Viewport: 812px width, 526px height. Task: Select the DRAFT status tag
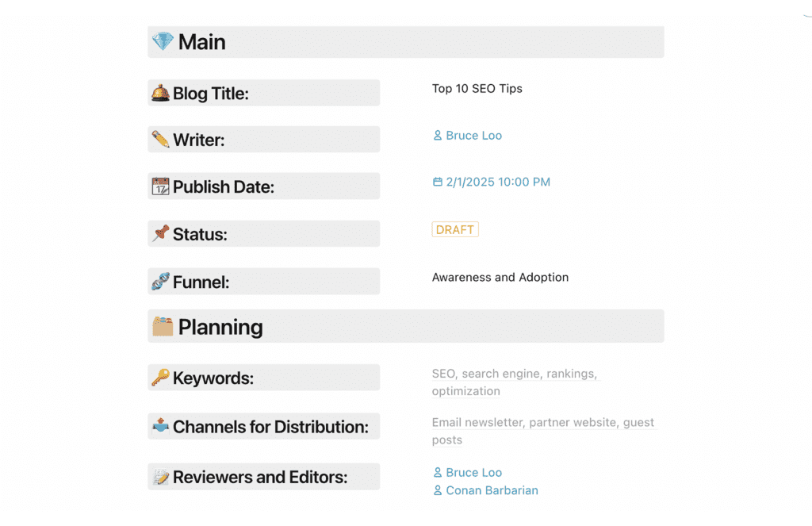454,229
